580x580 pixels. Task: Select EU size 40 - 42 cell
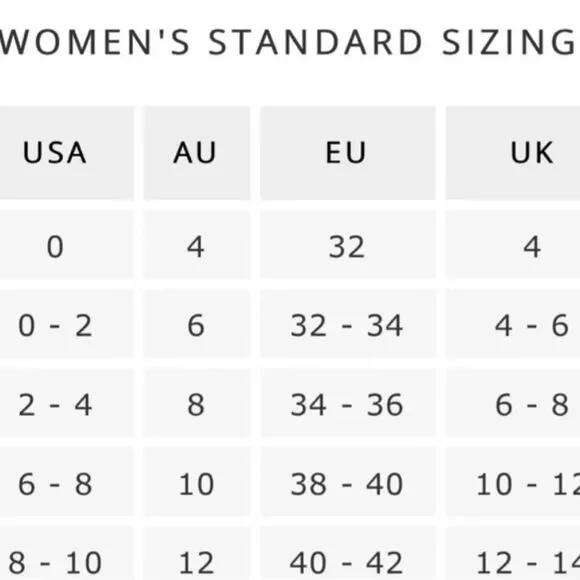coord(348,553)
